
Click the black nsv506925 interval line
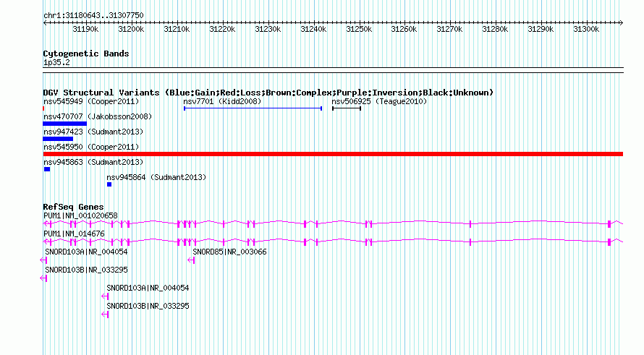tap(347, 108)
